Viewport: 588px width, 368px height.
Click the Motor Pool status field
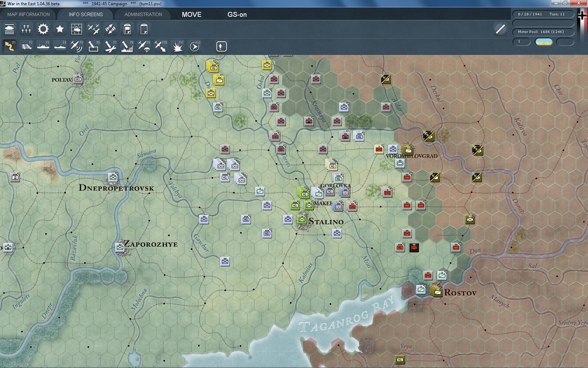click(543, 32)
